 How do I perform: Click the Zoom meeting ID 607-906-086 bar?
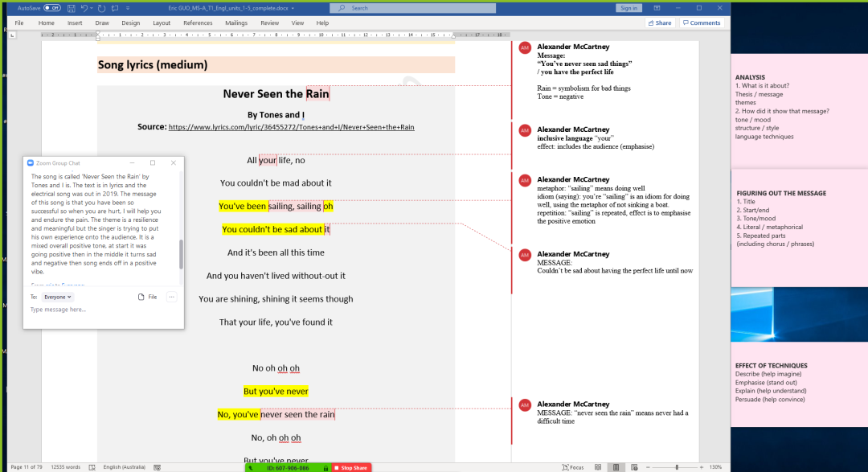pyautogui.click(x=288, y=468)
